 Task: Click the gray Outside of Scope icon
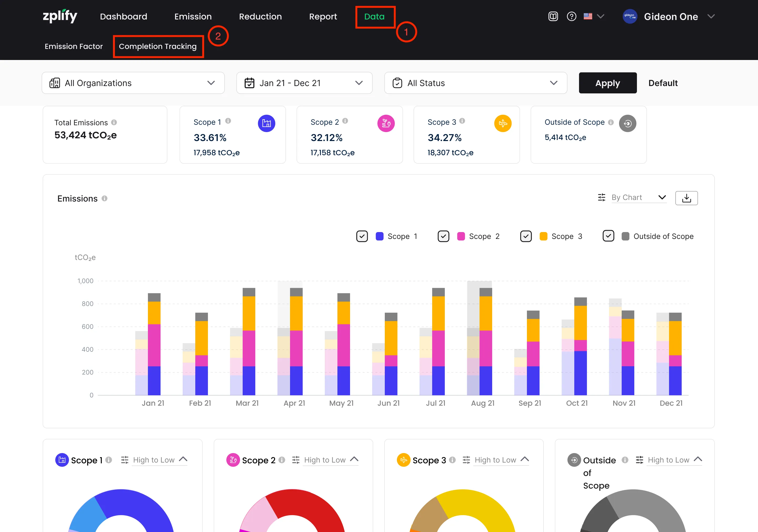click(627, 123)
